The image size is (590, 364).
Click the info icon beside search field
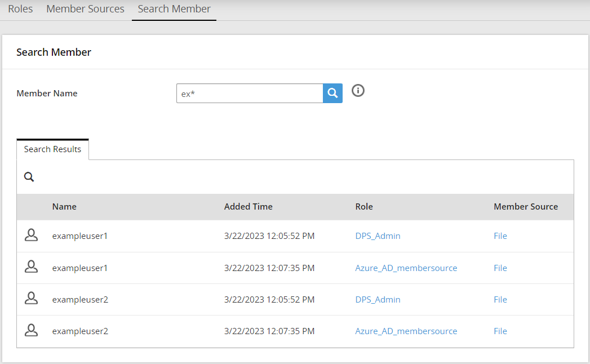358,91
